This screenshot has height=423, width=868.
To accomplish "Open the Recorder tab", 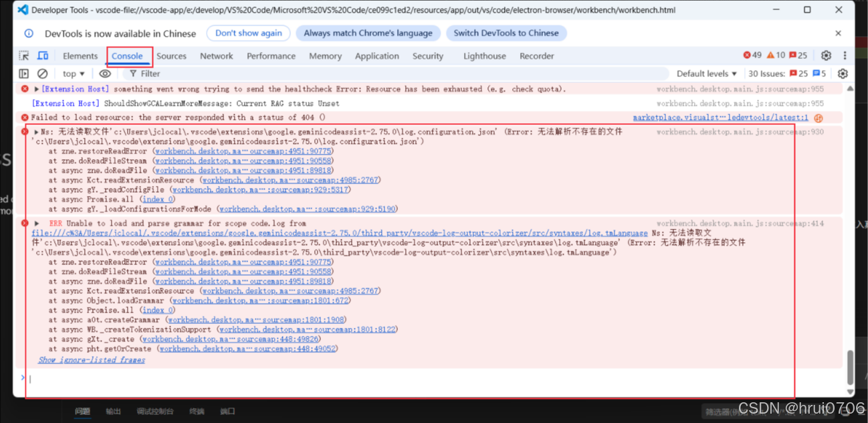I will 537,56.
